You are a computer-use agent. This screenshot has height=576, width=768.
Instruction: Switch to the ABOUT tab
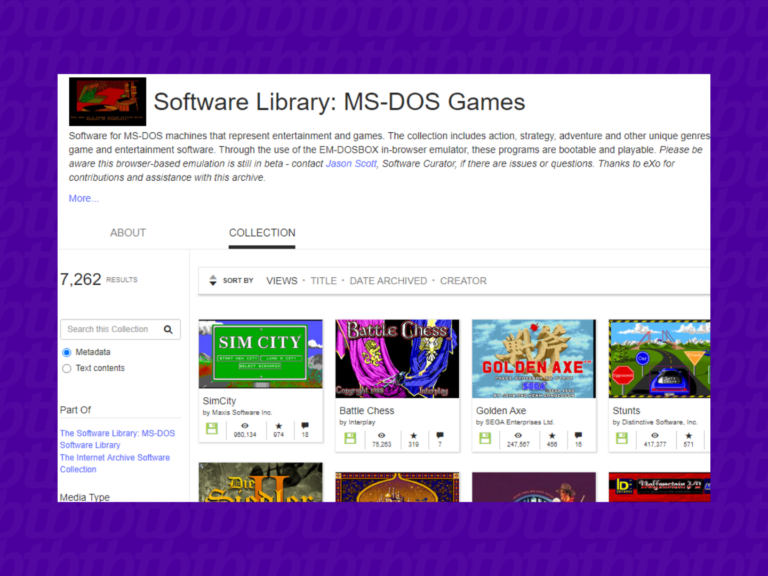click(x=128, y=233)
